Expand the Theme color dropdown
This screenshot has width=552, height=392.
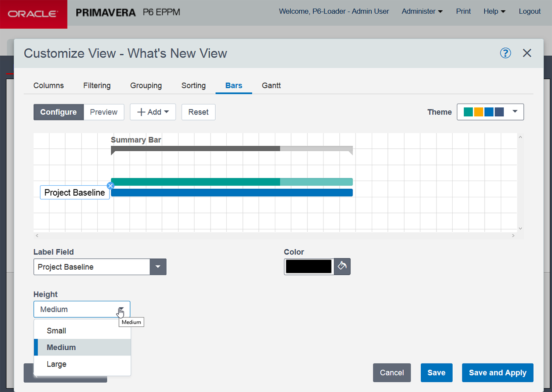coord(490,112)
